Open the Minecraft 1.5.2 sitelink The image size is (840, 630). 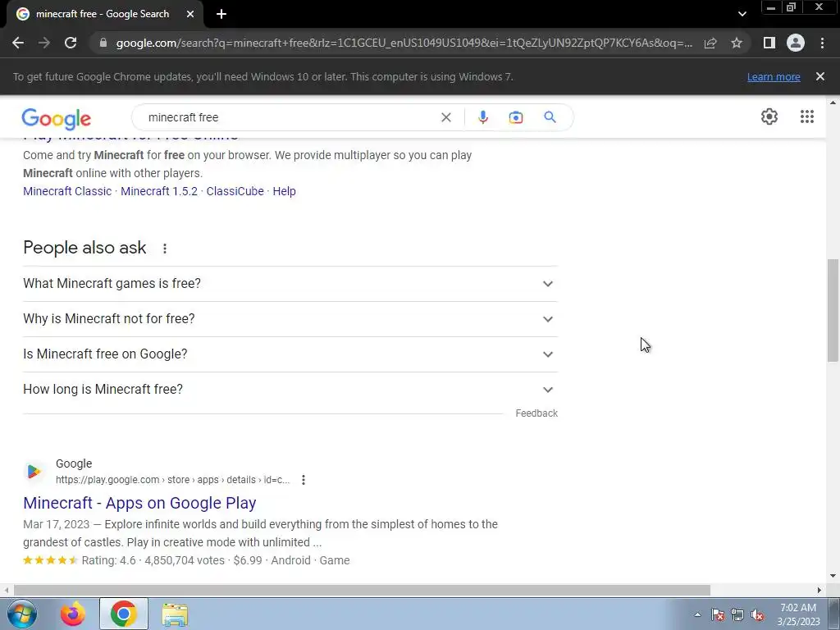[x=159, y=191]
